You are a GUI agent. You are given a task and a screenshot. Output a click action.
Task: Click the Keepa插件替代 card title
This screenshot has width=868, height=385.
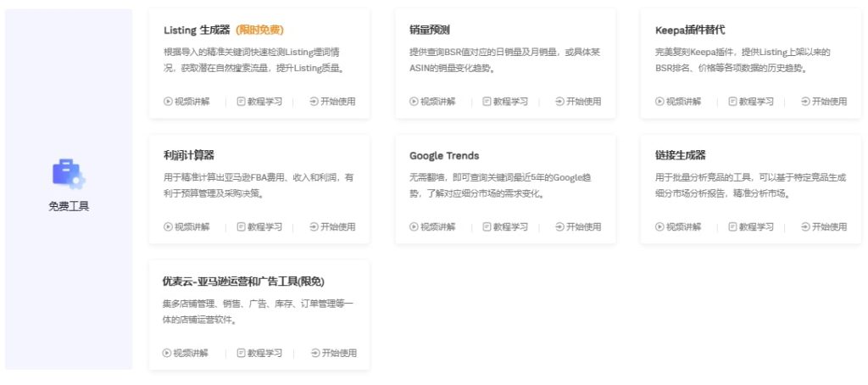[x=690, y=30]
